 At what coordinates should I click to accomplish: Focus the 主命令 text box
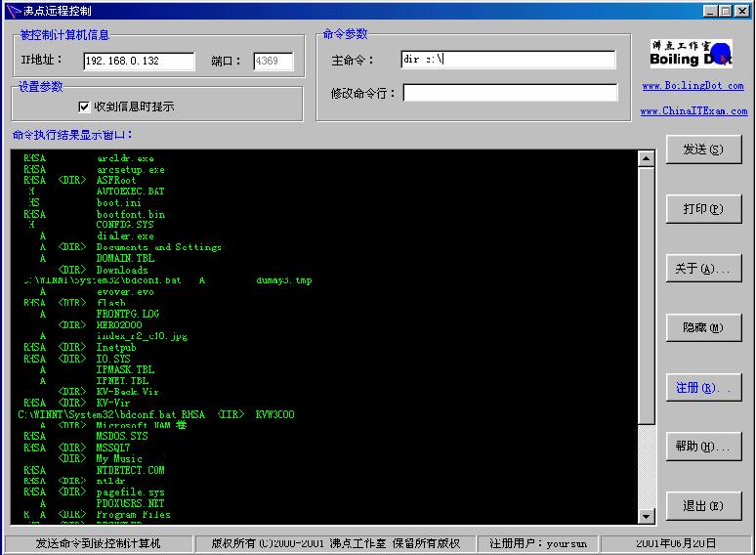coord(508,60)
